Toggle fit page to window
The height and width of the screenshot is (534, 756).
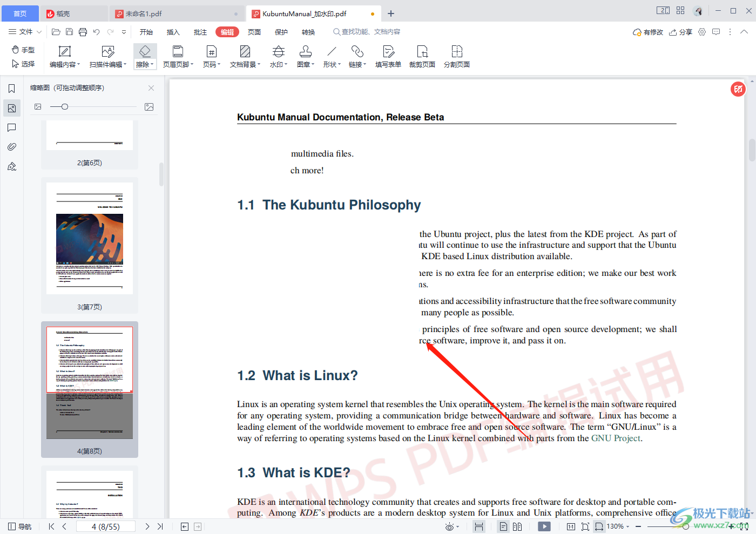(x=585, y=526)
